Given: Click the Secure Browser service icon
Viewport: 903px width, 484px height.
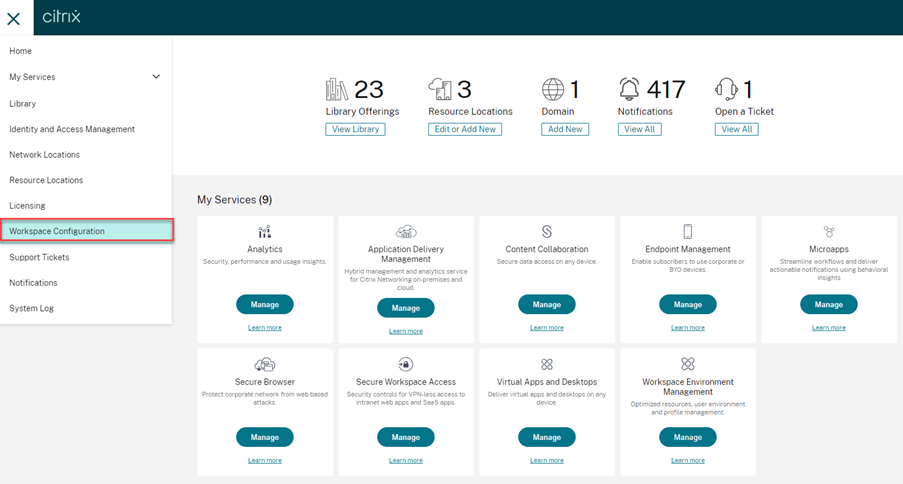Looking at the screenshot, I should [x=265, y=364].
